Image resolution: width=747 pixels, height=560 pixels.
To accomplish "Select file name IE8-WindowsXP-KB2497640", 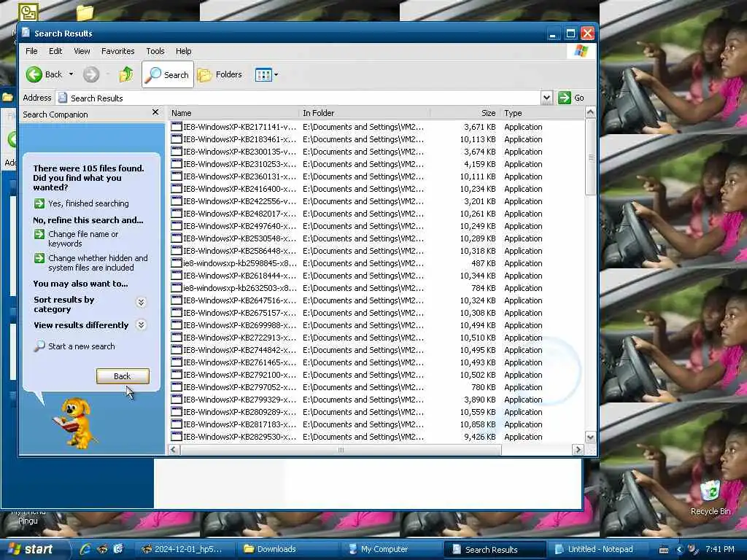I will click(x=239, y=226).
